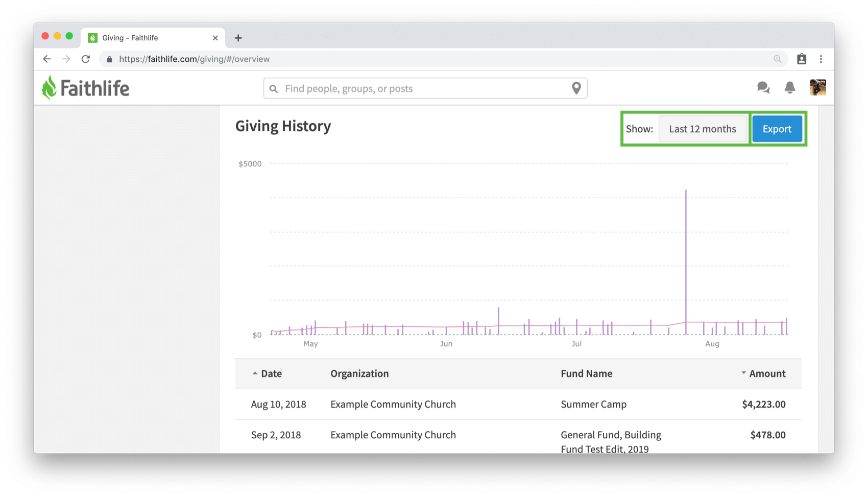868x498 pixels.
Task: Open the user profile avatar
Action: click(x=818, y=87)
